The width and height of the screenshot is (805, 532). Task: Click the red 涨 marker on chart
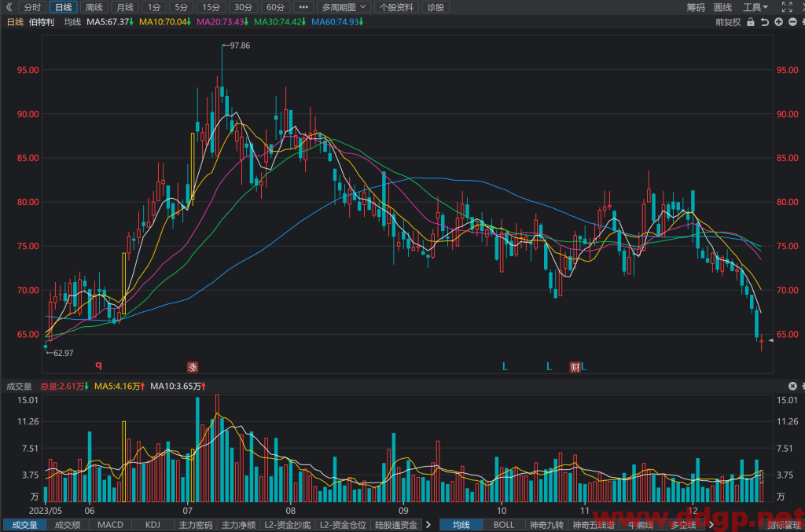193,367
